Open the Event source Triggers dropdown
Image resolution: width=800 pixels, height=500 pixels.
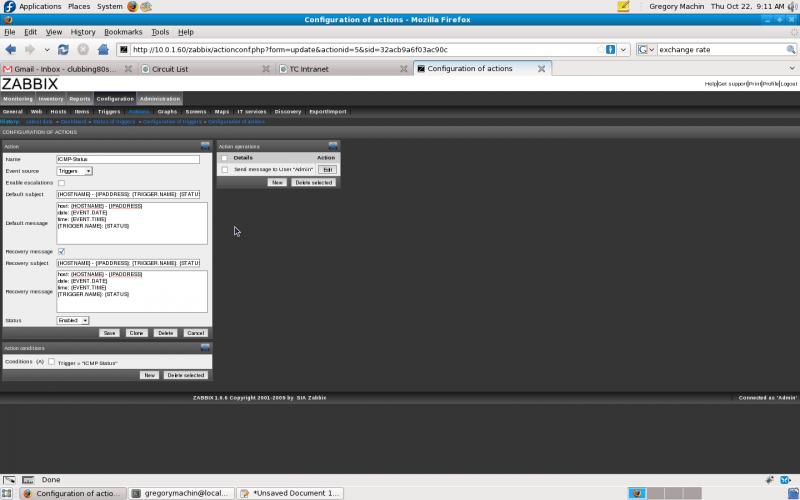click(x=74, y=171)
